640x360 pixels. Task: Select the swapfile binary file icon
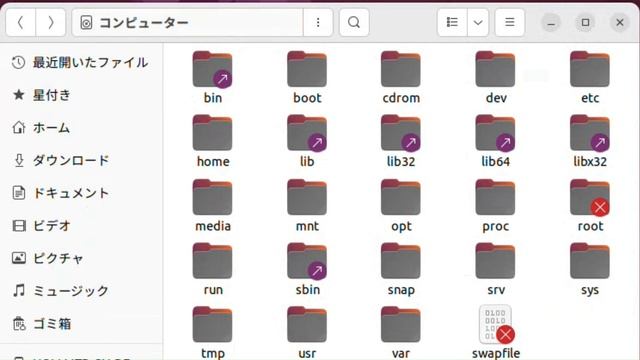pyautogui.click(x=496, y=325)
